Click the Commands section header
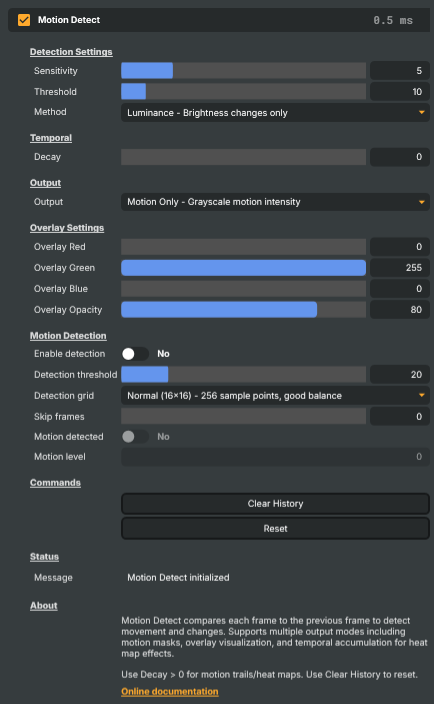434x704 pixels. (x=55, y=483)
